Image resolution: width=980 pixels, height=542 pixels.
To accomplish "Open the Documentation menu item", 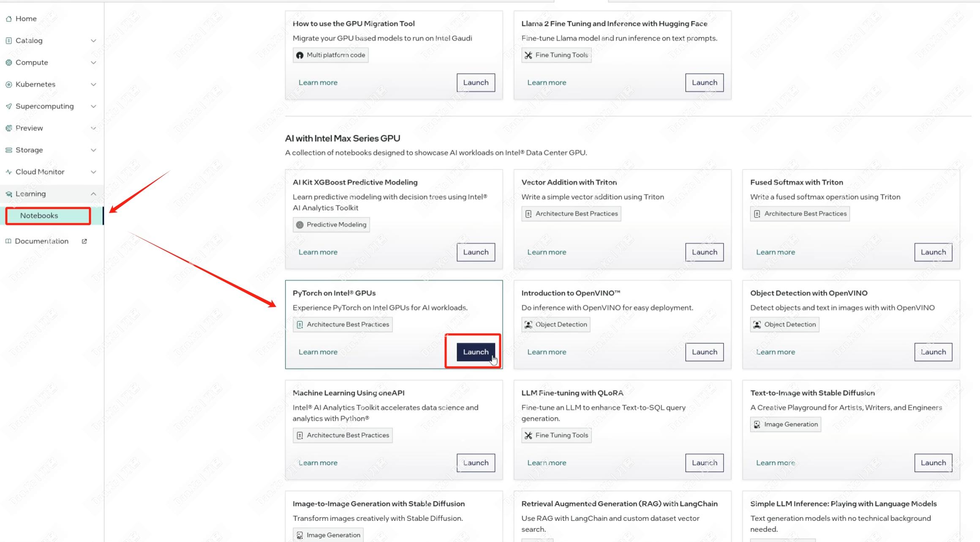I will tap(41, 241).
